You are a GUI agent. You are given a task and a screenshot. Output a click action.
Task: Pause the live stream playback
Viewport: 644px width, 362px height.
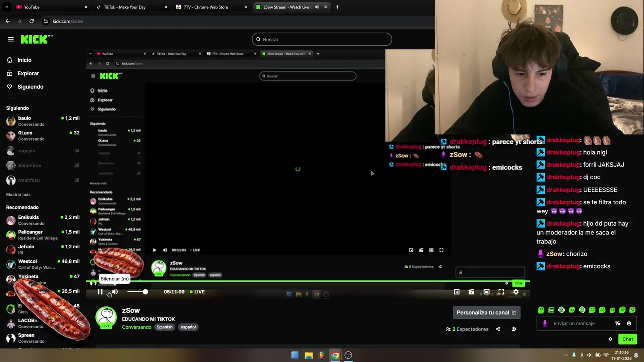click(100, 292)
